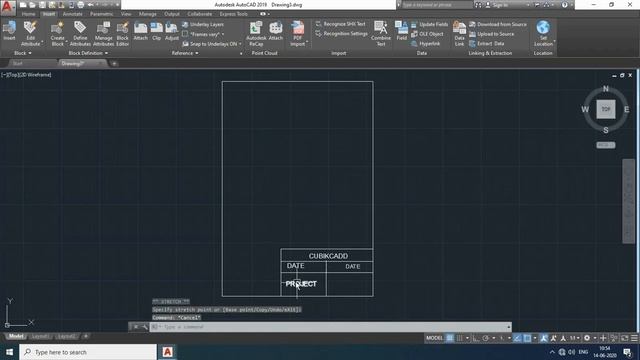Click the command line input field
The image size is (640, 360).
click(x=331, y=327)
